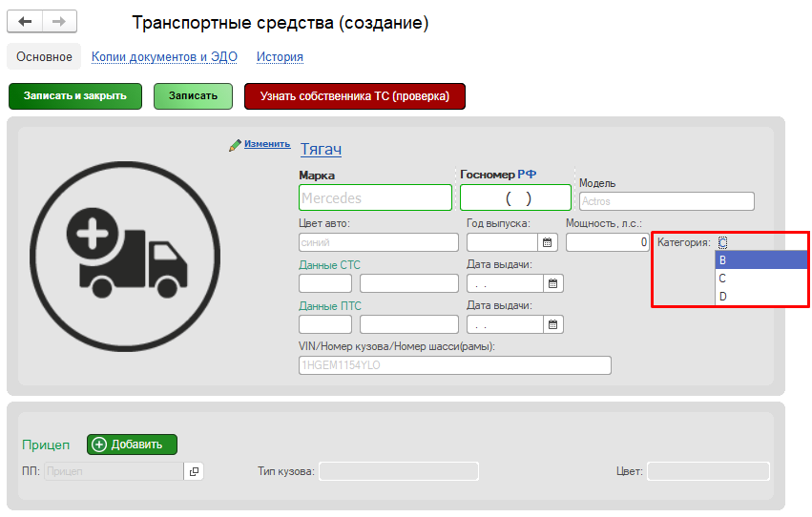Open calendar for Год выпуска
The height and width of the screenshot is (517, 812).
(548, 242)
